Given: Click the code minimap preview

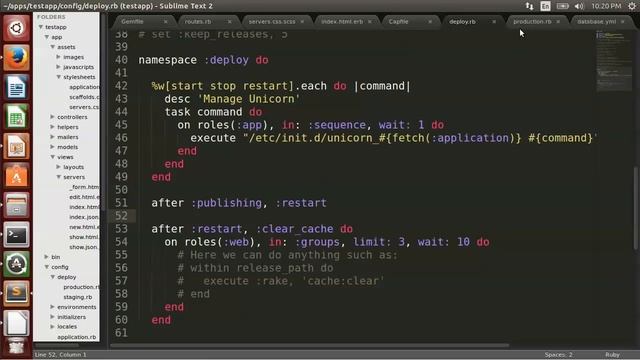Looking at the screenshot, I should pyautogui.click(x=613, y=60).
